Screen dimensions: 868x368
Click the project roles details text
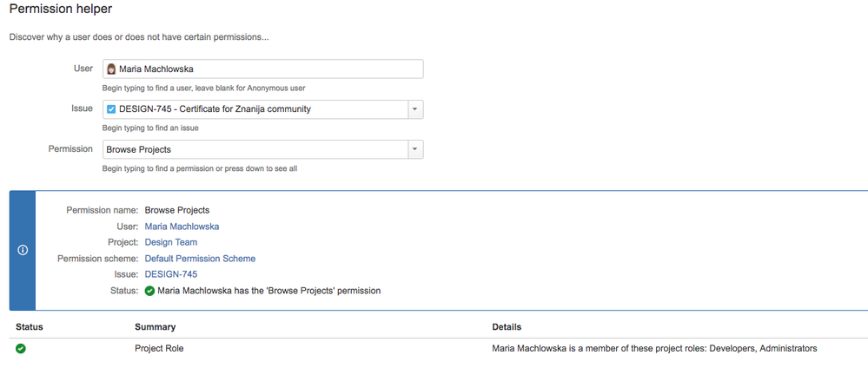(654, 349)
